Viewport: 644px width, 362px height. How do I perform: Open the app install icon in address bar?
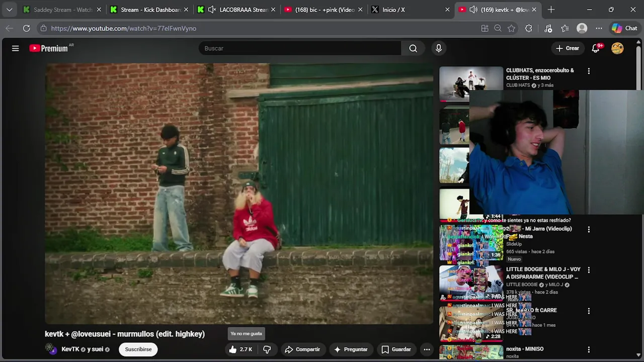pos(485,29)
